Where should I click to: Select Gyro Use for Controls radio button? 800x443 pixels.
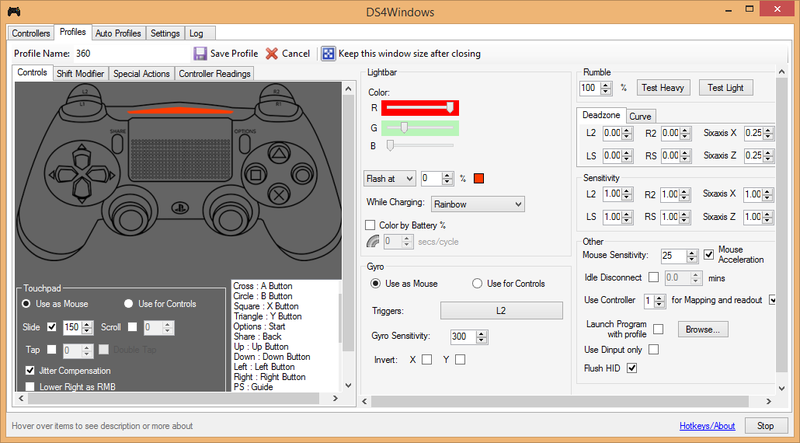click(x=477, y=283)
